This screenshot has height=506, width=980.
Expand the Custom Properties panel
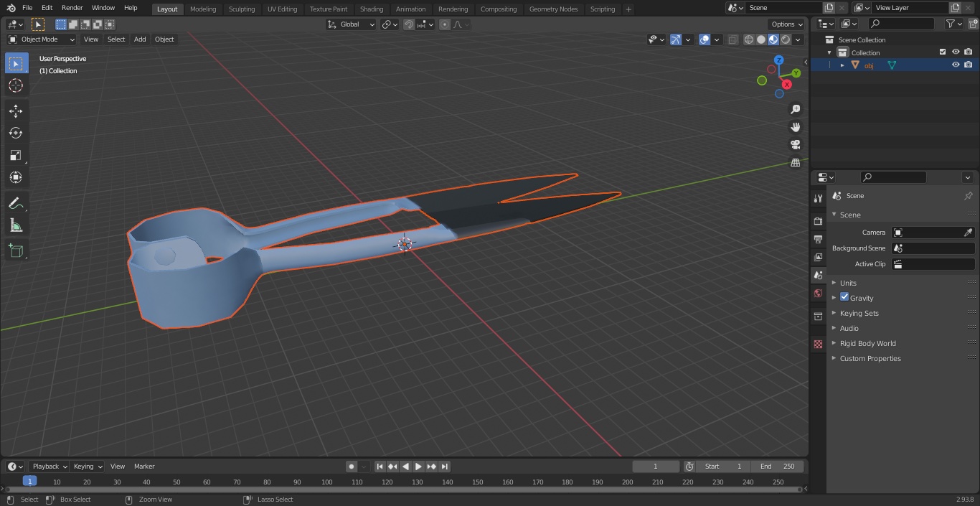(870, 358)
